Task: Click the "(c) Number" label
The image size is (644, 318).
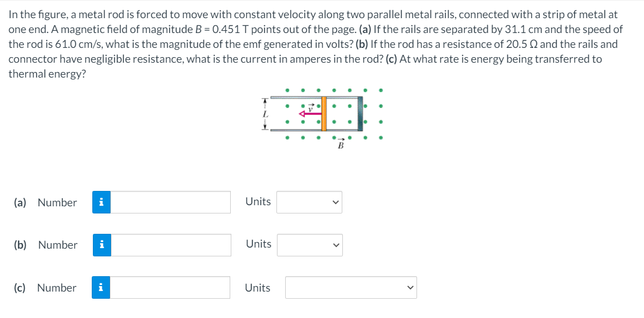Action: (x=45, y=288)
